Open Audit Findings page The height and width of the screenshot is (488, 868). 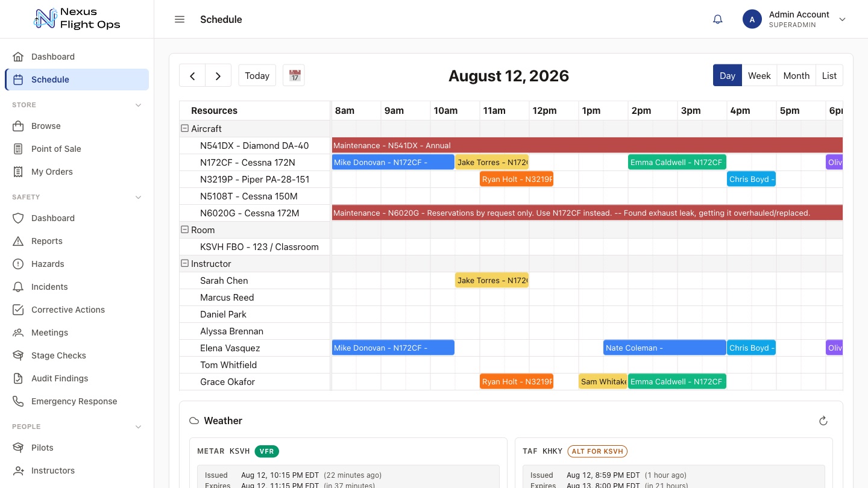[77, 378]
